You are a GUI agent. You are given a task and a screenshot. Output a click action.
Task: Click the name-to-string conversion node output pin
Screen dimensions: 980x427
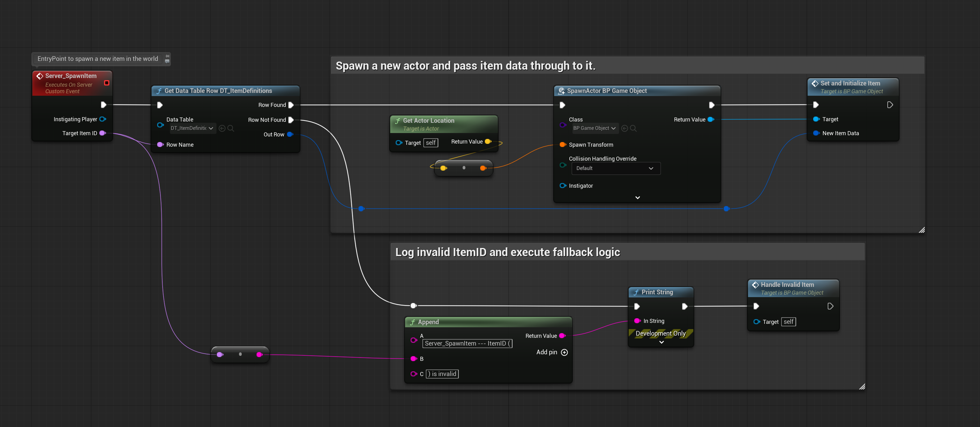point(260,355)
